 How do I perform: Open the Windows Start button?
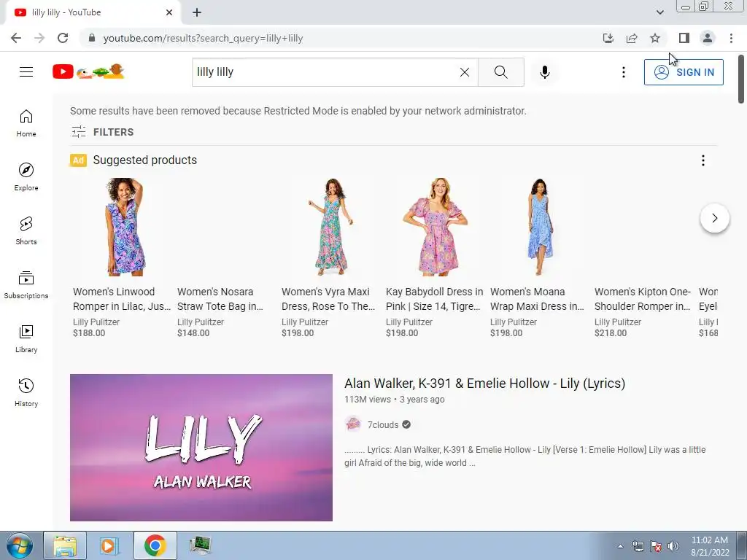[19, 545]
